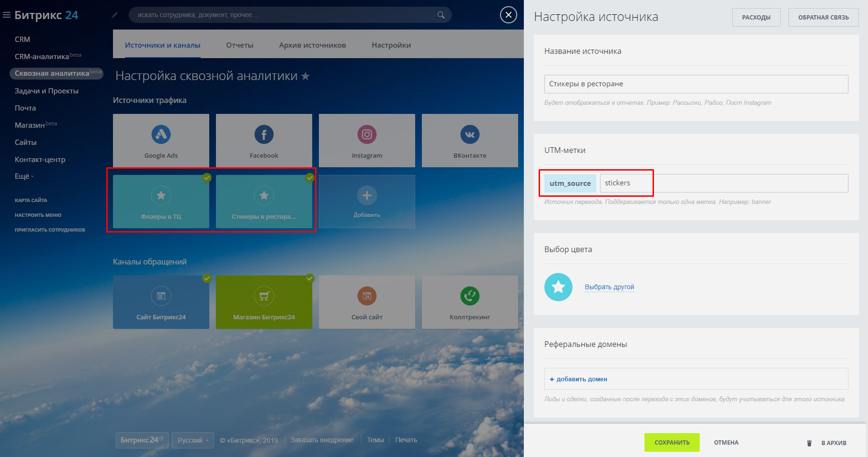
Task: Select the Флаеры в ТЦ source tile
Action: (161, 202)
